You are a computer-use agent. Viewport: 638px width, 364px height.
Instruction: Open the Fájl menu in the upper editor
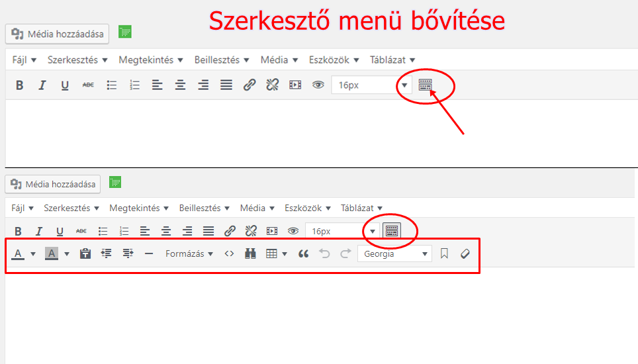point(24,60)
